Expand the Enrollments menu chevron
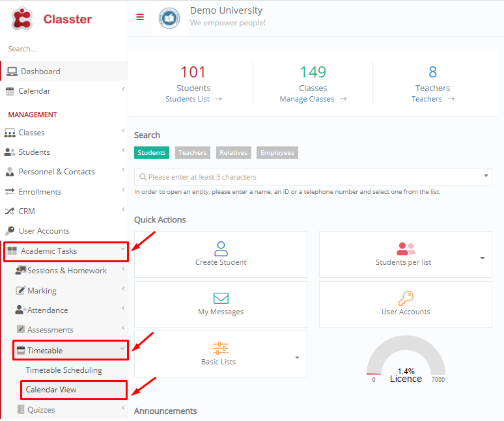Screen dimensions: 504x421 (x=123, y=190)
